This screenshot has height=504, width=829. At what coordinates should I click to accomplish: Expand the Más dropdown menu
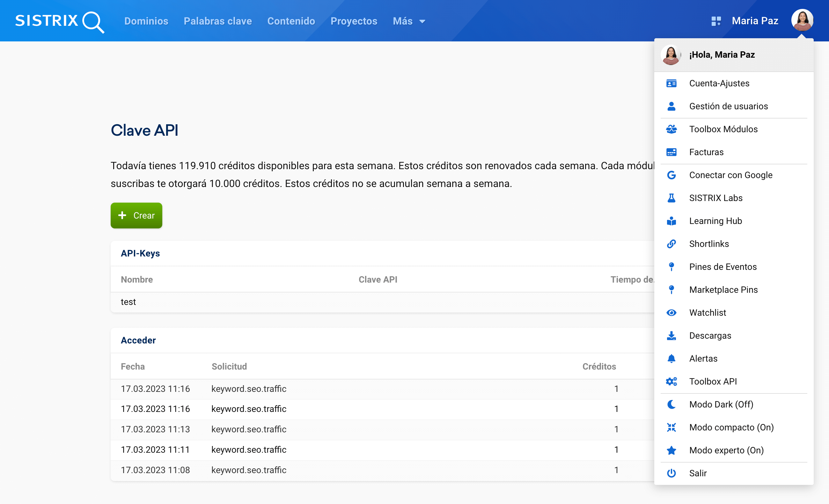tap(409, 21)
